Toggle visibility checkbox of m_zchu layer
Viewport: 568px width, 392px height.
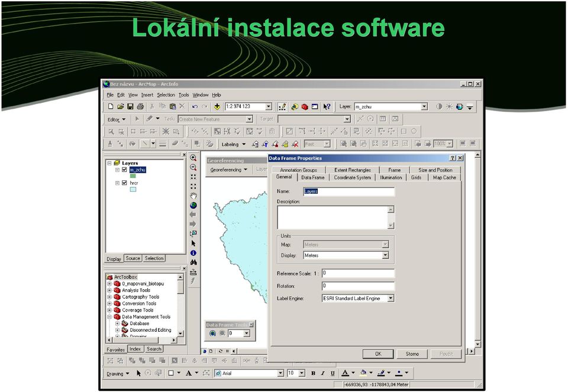(124, 170)
